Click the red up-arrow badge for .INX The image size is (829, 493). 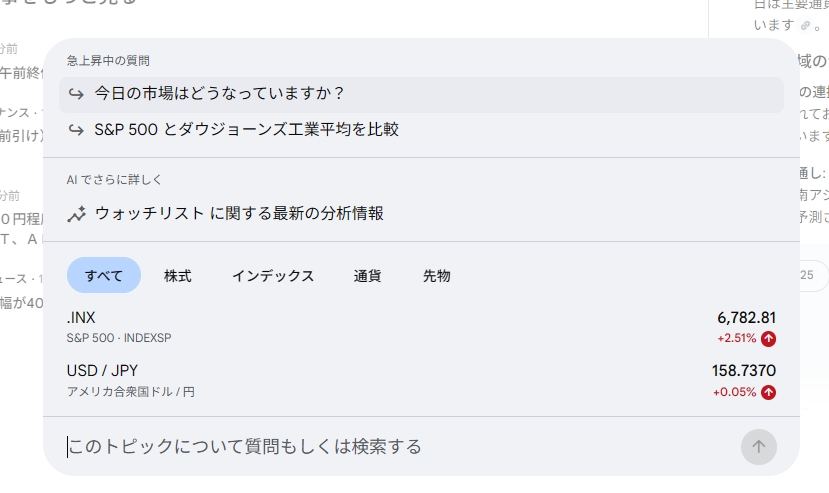click(x=768, y=339)
